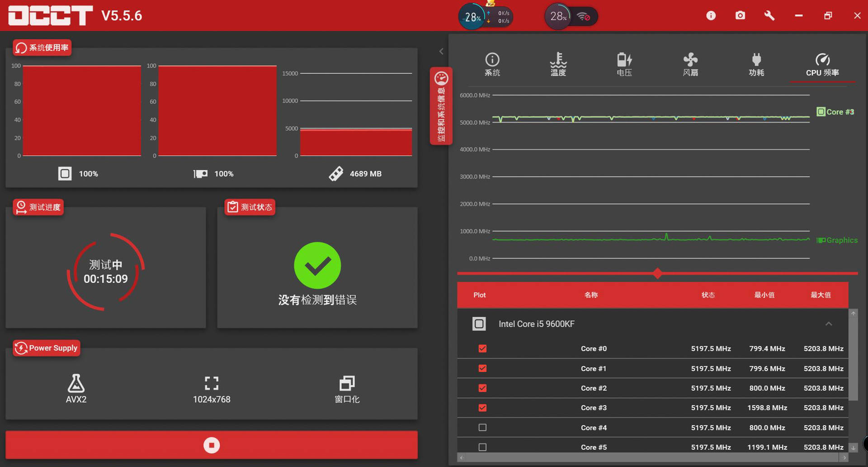Click the horizontal scrollbar right arrow
The height and width of the screenshot is (467, 868).
(844, 458)
